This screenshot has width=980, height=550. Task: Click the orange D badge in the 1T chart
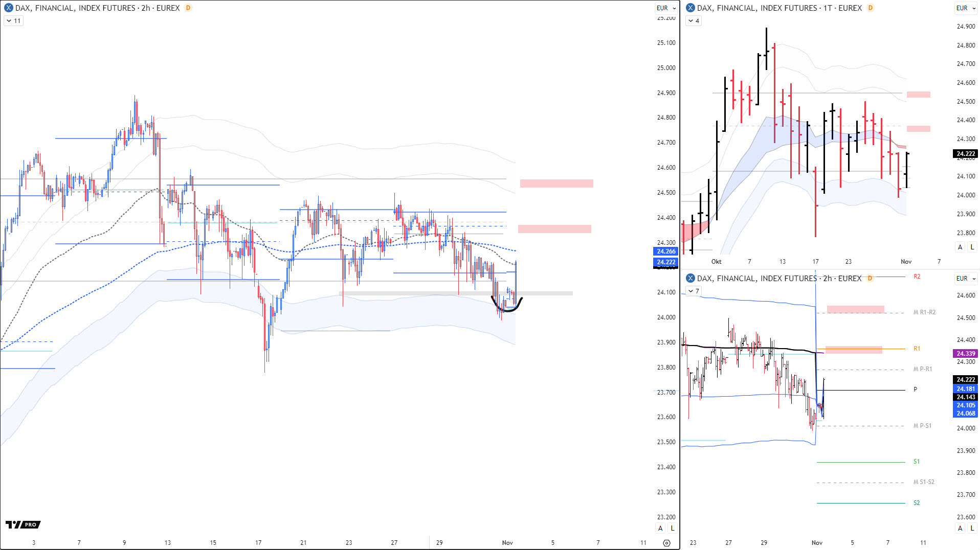point(870,8)
